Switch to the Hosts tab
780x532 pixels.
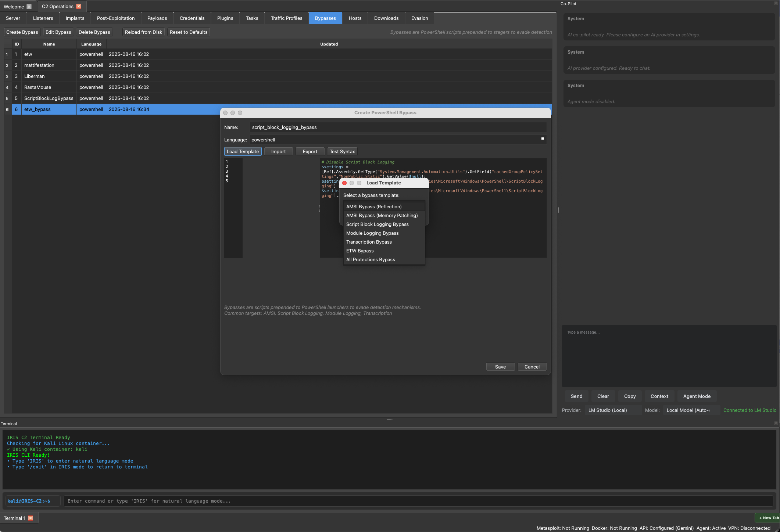pyautogui.click(x=355, y=18)
